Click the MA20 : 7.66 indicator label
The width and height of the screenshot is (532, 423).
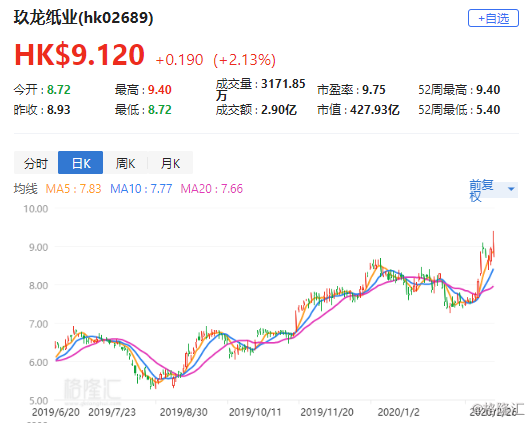coord(212,189)
